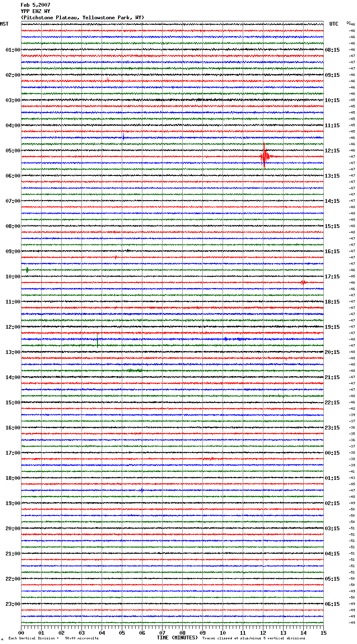357x644 pixels.
Task: Click the 22:15 UTC time label
Action: coord(332,403)
